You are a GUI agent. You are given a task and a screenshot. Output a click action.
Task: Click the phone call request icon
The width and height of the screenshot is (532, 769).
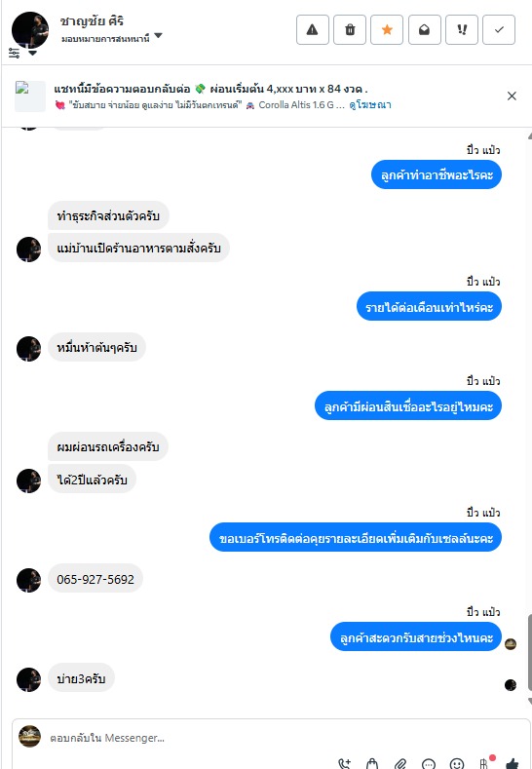[345, 763]
